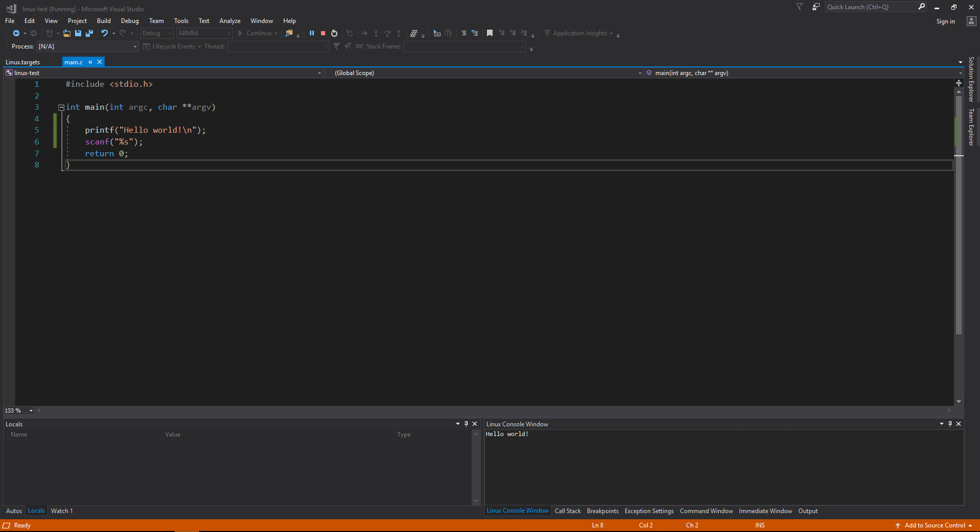Step Into the next statement
This screenshot has height=532, width=980.
tap(376, 33)
